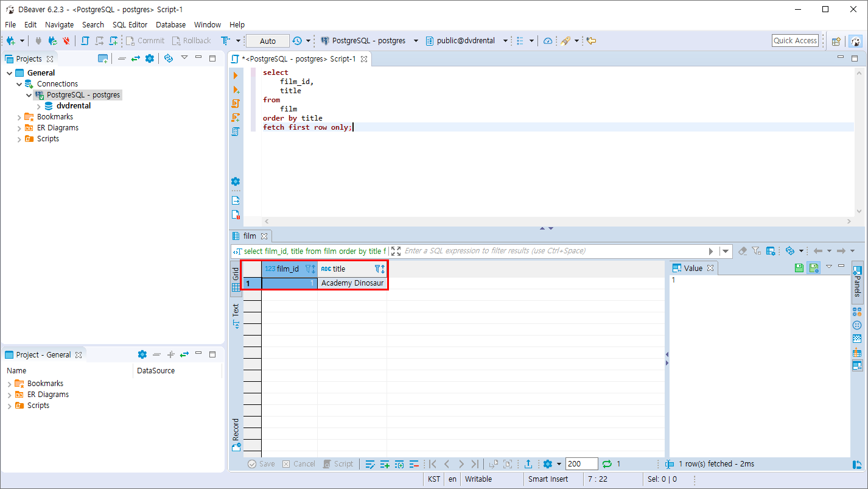This screenshot has height=489, width=868.
Task: Click the Execute SQL statement arrow
Action: point(236,76)
